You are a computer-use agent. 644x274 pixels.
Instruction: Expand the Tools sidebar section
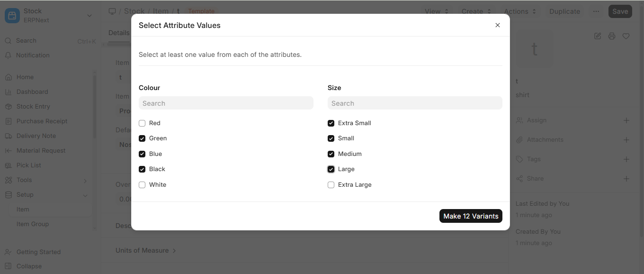pos(85,180)
